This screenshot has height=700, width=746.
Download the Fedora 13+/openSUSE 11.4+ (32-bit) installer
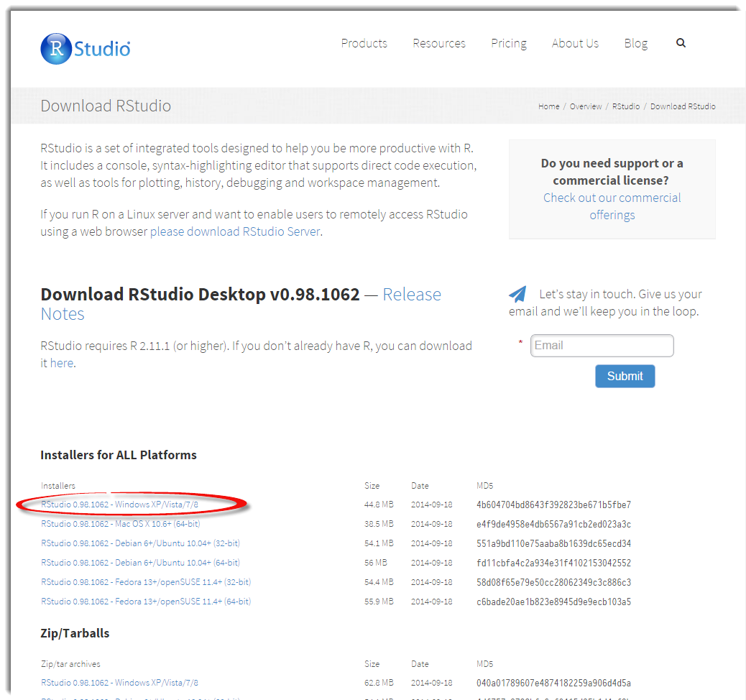(146, 582)
